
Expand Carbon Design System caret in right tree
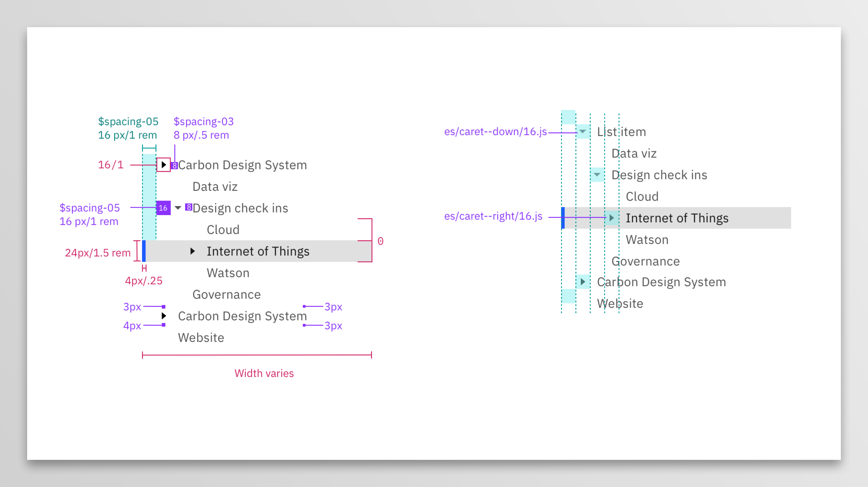click(x=583, y=282)
